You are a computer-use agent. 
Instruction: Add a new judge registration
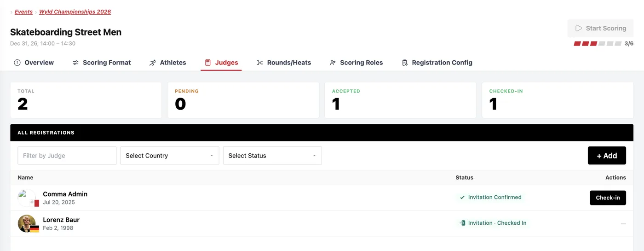pyautogui.click(x=607, y=156)
